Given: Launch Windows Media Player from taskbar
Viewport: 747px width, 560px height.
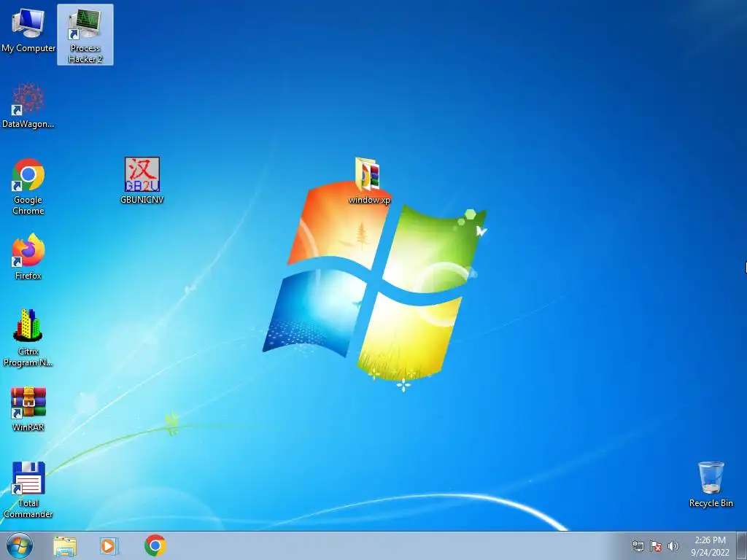Looking at the screenshot, I should tap(109, 545).
